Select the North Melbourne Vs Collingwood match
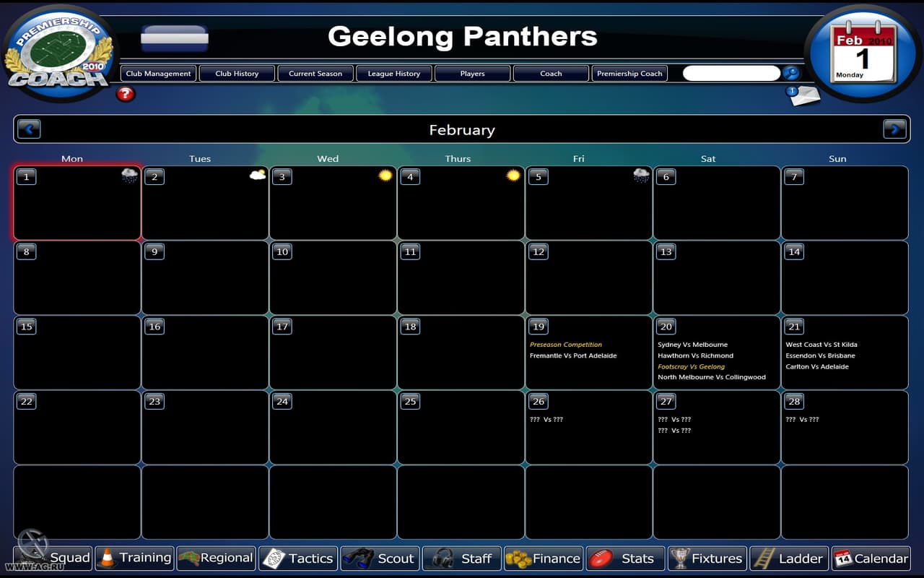 (x=712, y=377)
